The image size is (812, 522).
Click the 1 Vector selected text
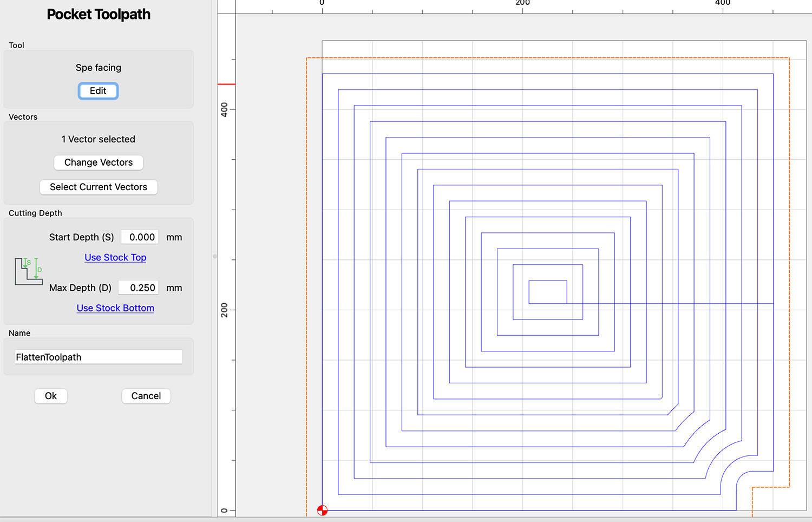coord(99,139)
